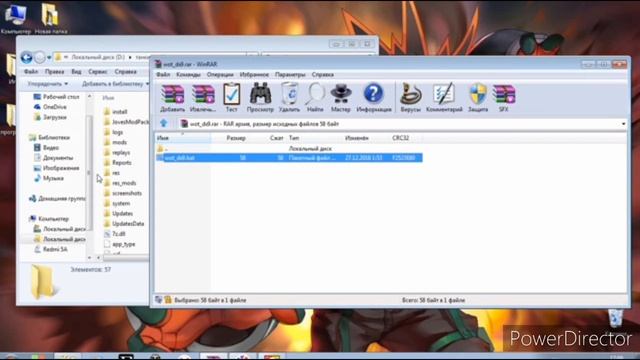Open the Избранное menu in WinRAR

click(254, 75)
